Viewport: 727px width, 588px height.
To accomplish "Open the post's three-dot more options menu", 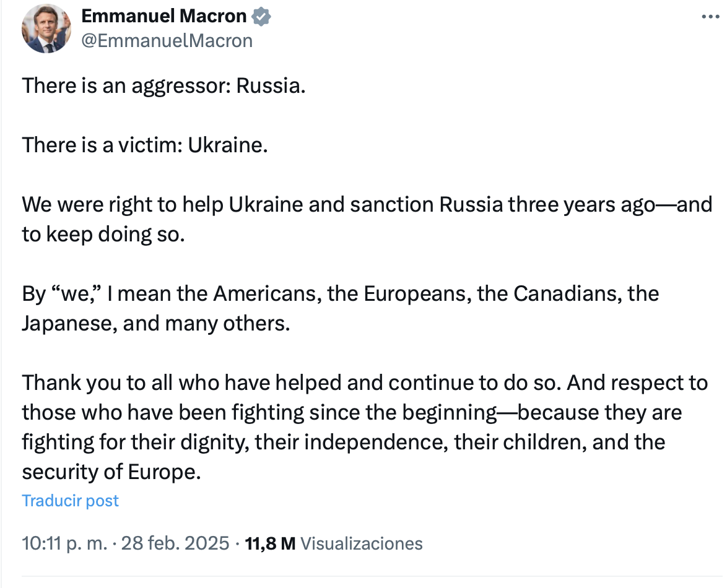I will (710, 17).
